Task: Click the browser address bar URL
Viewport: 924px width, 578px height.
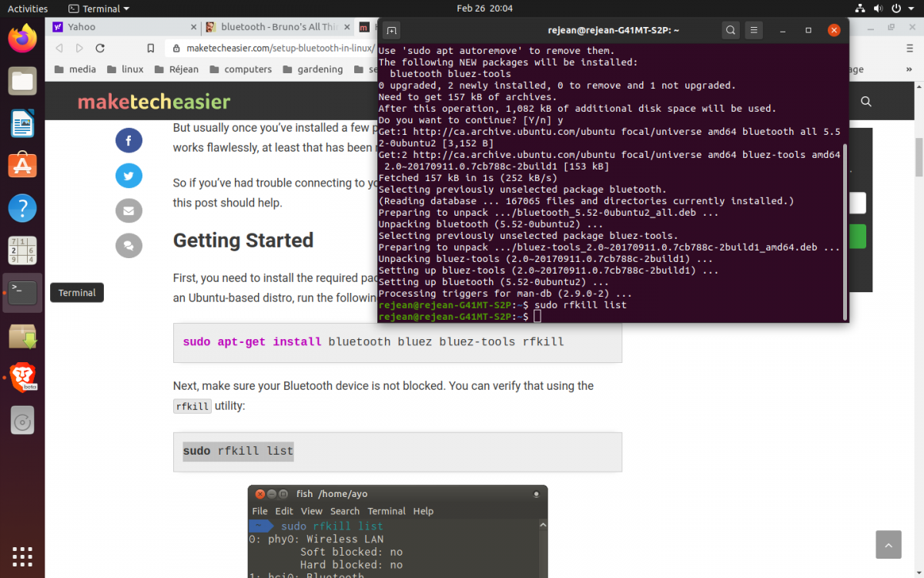Action: 279,48
